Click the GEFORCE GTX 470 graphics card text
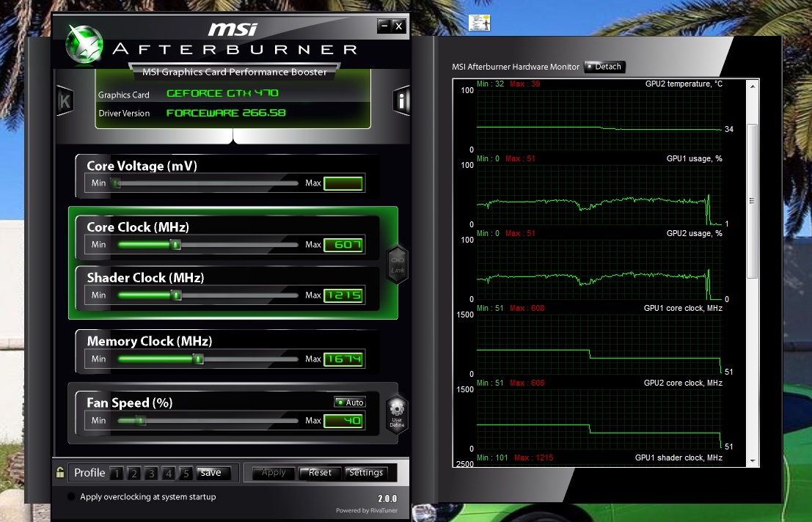 [222, 93]
